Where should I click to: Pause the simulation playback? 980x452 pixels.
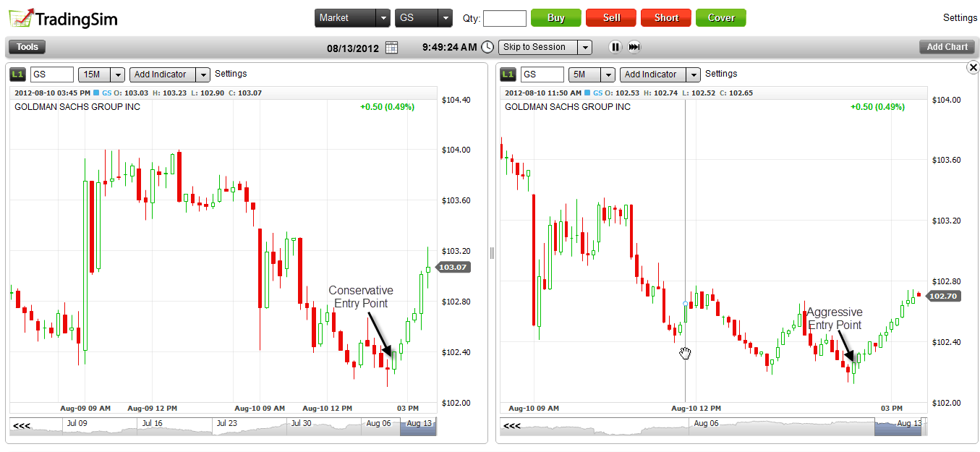click(x=615, y=47)
